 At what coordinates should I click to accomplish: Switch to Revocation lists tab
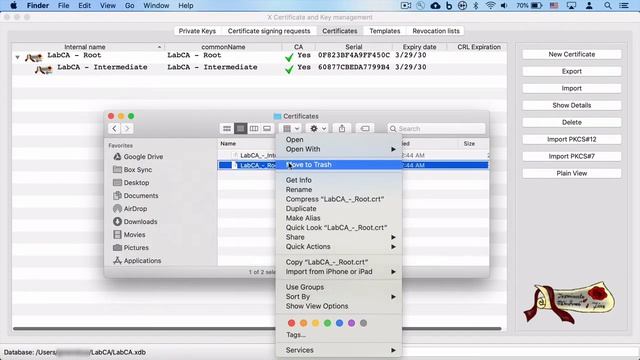click(x=436, y=31)
